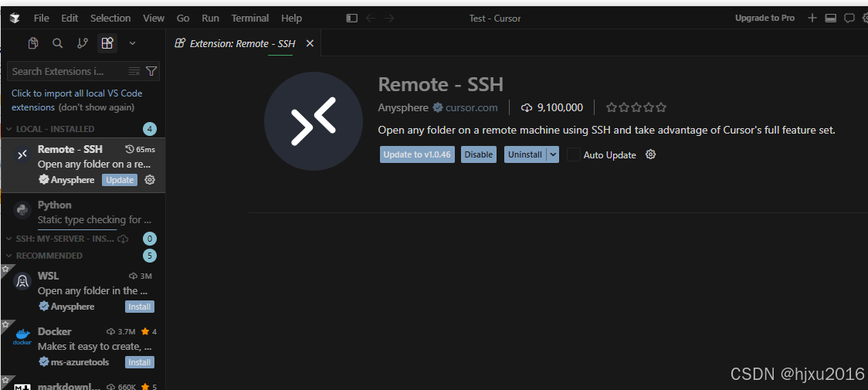868x390 pixels.
Task: Click the verified badge beside Anysphere publisher
Action: pyautogui.click(x=438, y=107)
